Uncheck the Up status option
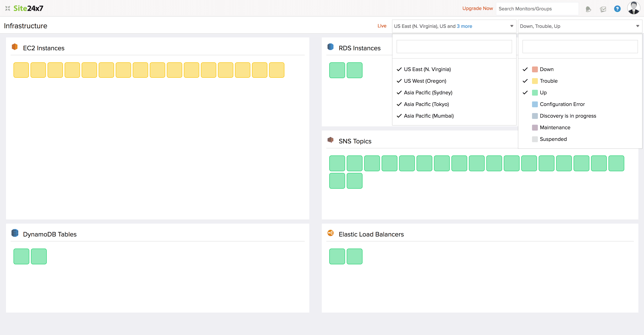Screen dimensions: 644x335 tap(580, 92)
